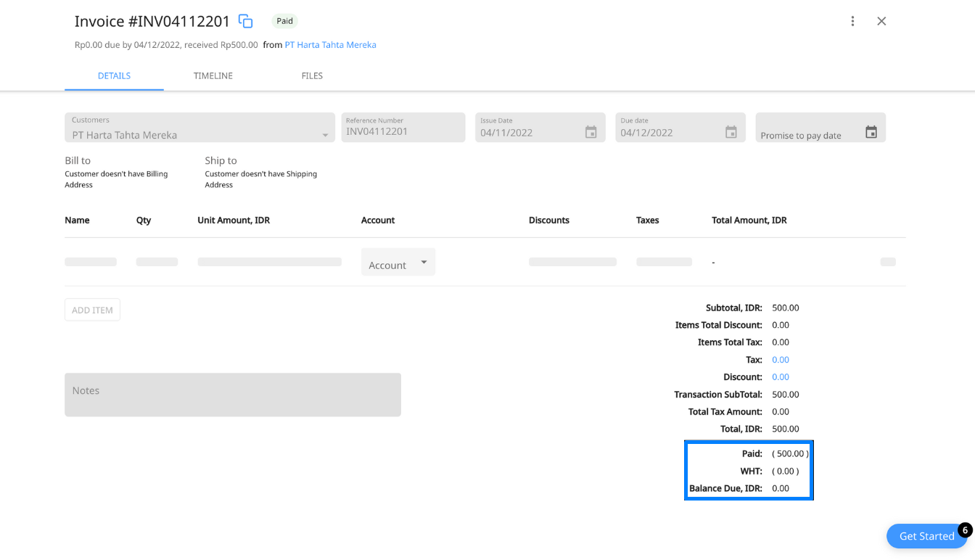Click the Items Total Discount value 0.00
This screenshot has height=560, width=975.
781,325
